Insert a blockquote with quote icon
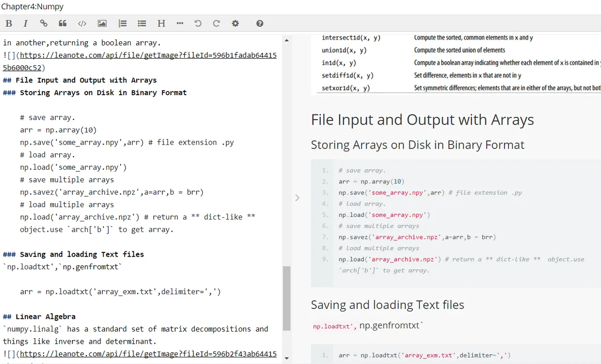 [62, 23]
